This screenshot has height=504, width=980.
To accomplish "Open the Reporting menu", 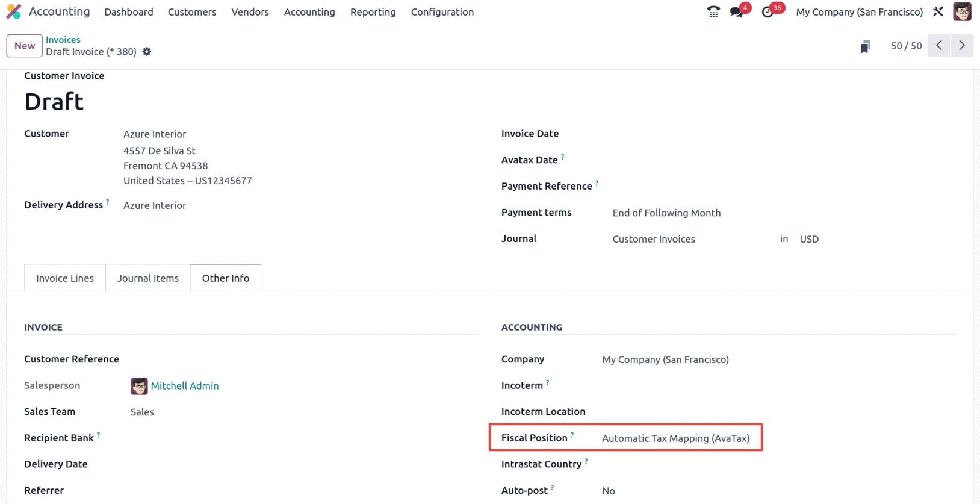I will pos(373,12).
